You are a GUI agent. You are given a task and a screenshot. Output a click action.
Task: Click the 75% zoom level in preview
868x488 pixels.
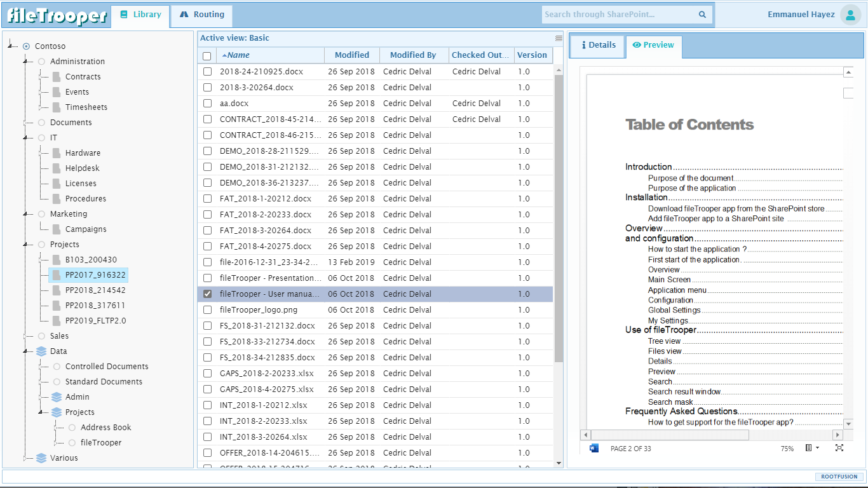[787, 449]
